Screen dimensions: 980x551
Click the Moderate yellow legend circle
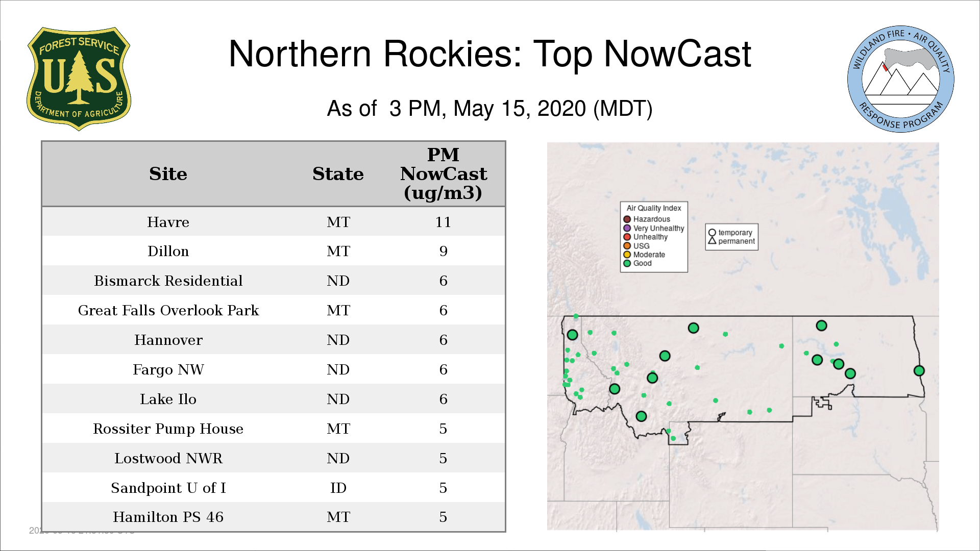(x=627, y=255)
